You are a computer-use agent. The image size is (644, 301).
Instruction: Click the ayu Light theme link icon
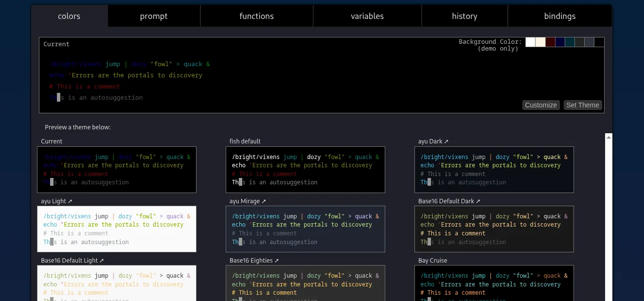point(70,201)
